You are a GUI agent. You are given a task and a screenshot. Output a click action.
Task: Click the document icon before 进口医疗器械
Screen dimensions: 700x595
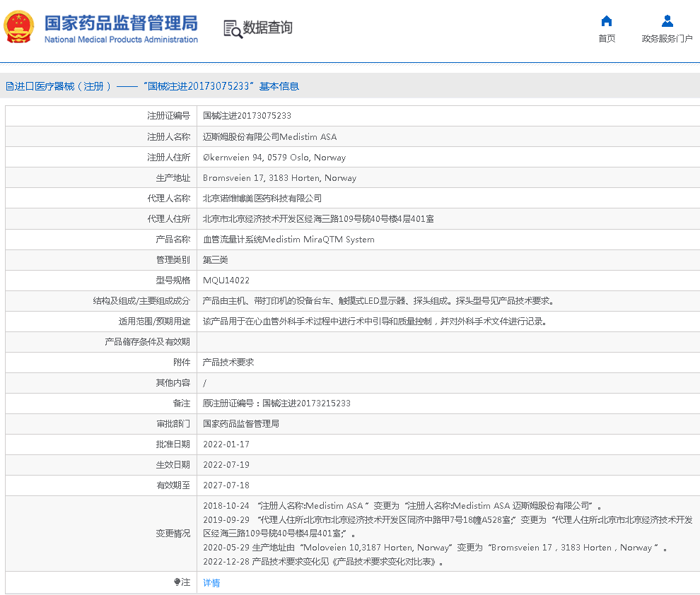[x=10, y=86]
